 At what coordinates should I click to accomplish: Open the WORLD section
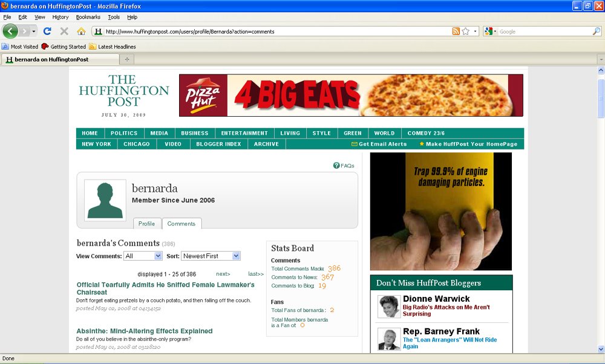(384, 133)
